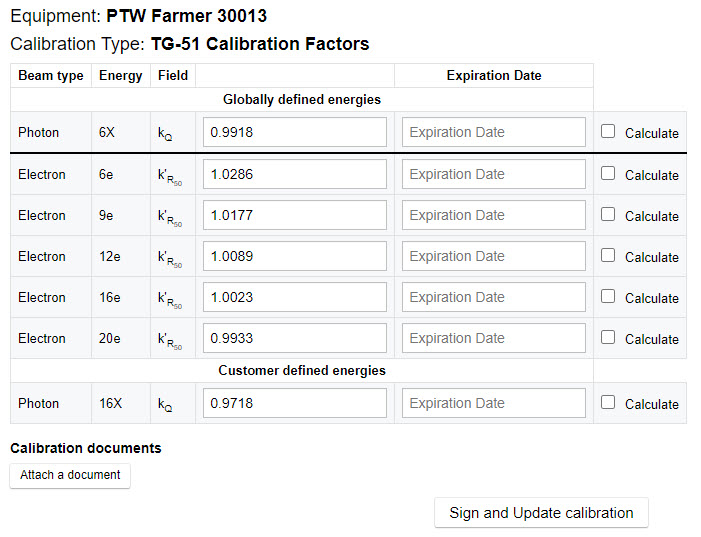The width and height of the screenshot is (701, 537).
Task: Set Expiration Date for Electron 6e
Action: [494, 174]
